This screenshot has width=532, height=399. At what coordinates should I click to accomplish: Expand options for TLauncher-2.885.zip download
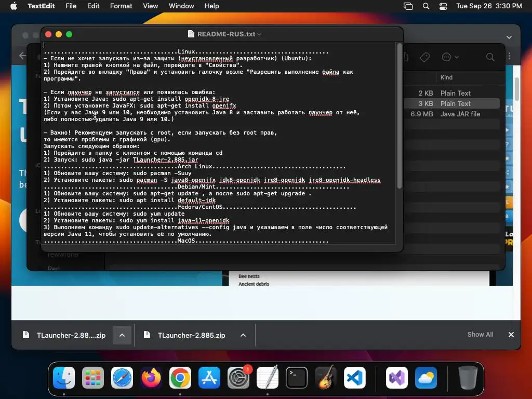pos(243,335)
